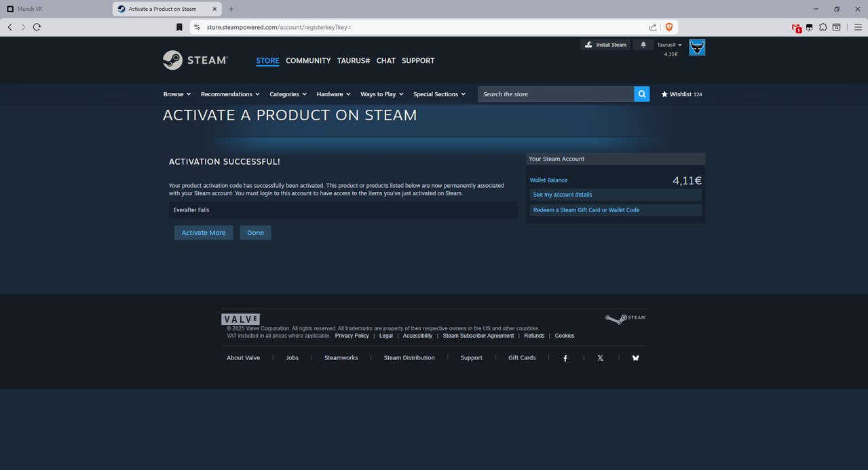Viewport: 868px width, 470px height.
Task: Open the COMMUNITY menu
Action: coord(308,60)
